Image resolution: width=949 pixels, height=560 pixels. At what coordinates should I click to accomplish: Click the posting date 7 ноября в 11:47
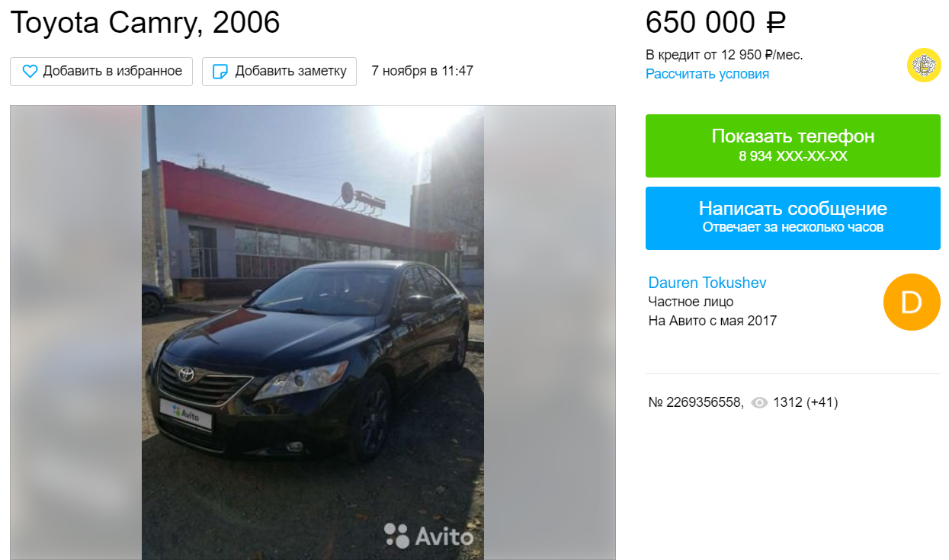point(422,72)
